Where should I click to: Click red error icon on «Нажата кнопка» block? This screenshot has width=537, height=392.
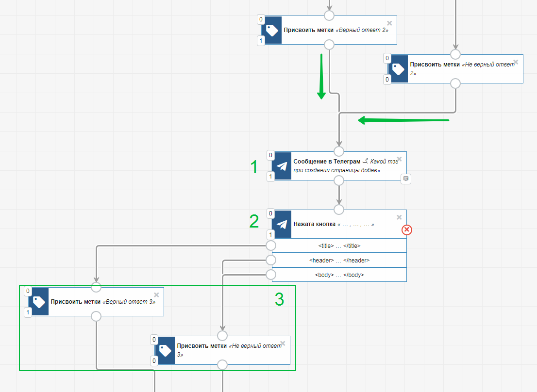click(x=407, y=230)
